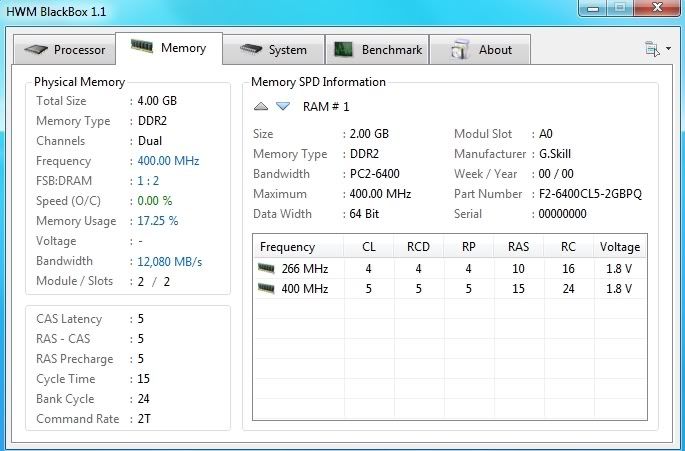
Task: Click the Voltage column header
Action: point(620,247)
